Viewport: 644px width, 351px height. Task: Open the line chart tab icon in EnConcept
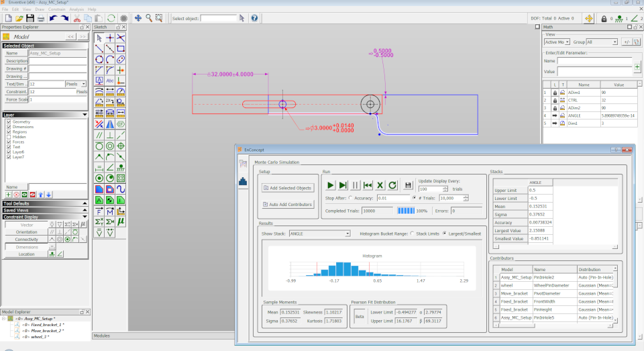243,164
